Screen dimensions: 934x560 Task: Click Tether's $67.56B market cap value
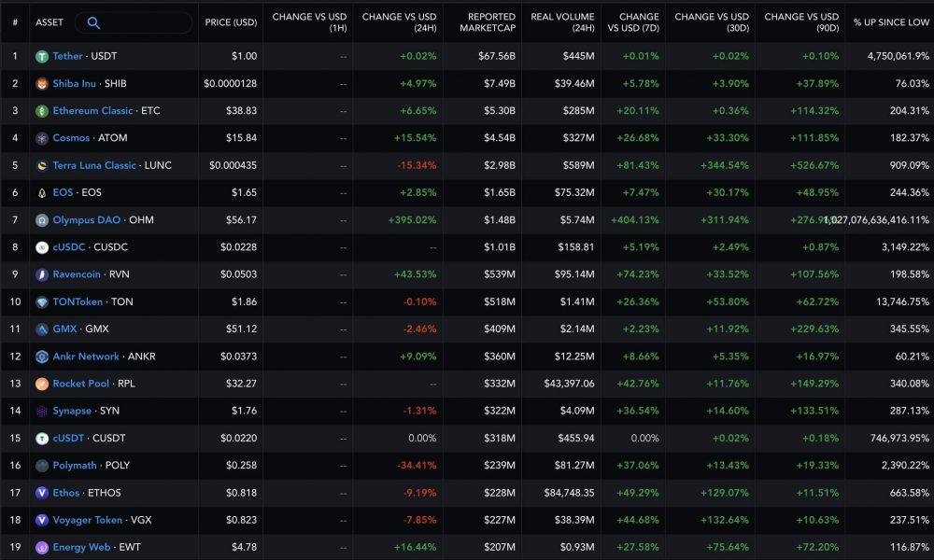coord(497,57)
